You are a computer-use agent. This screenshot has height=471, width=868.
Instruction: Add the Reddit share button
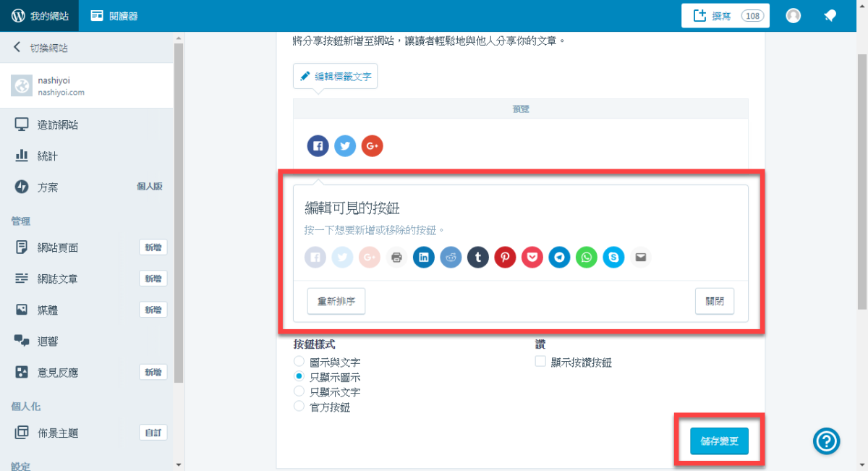click(x=451, y=257)
